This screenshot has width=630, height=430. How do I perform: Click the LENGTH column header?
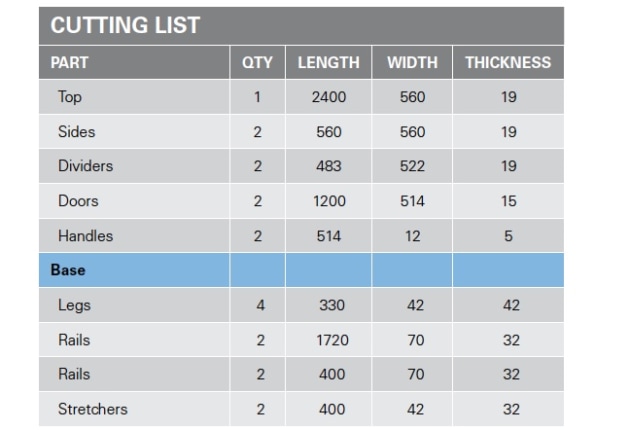coord(329,63)
